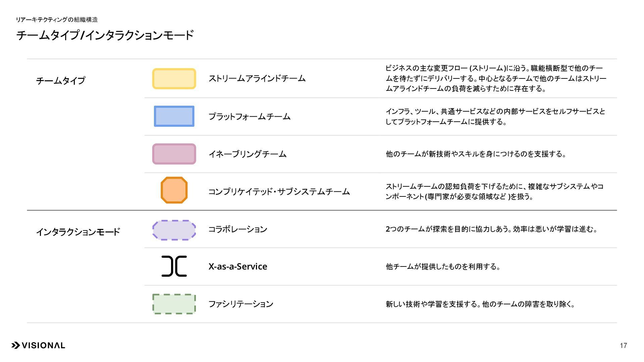The height and width of the screenshot is (362, 644).
Task: Click the purple dashed collaboration icon
Action: (174, 230)
